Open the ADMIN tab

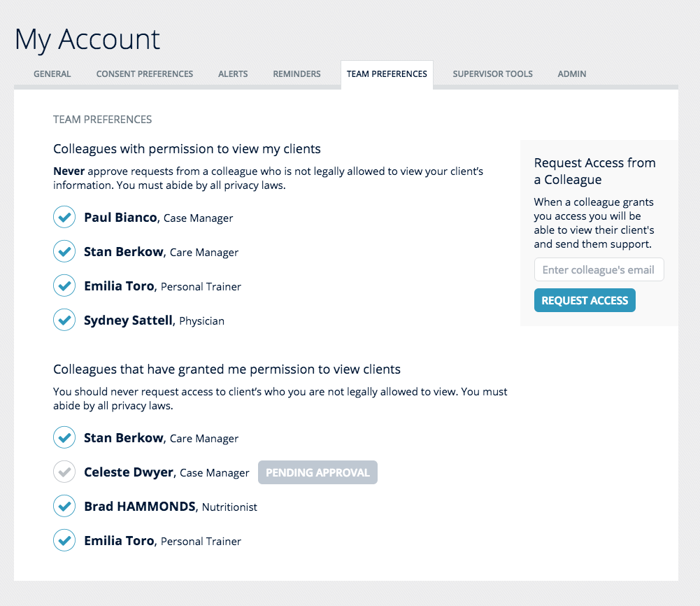(571, 73)
